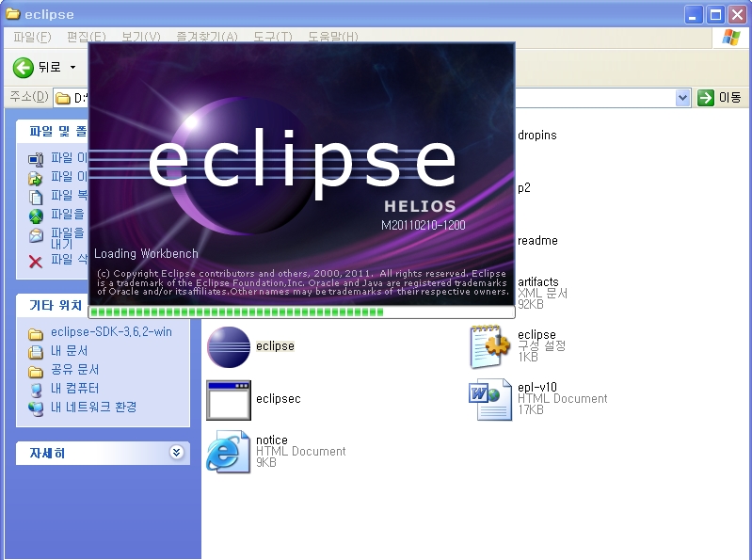Click the 이동 go button
This screenshot has height=560, width=752.
point(719,98)
